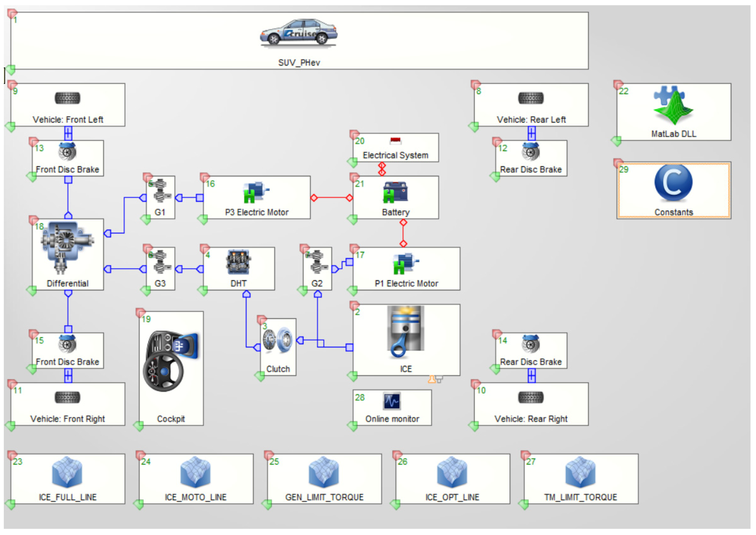756x535 pixels.
Task: Select the SUV_PHev vehicle car icon
Action: coord(298,33)
